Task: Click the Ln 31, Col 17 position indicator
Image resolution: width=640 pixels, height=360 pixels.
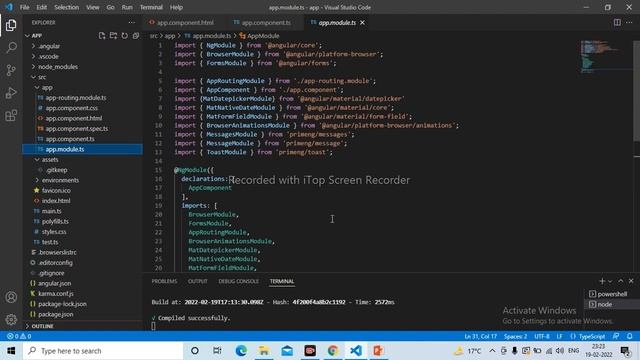Action: point(480,336)
